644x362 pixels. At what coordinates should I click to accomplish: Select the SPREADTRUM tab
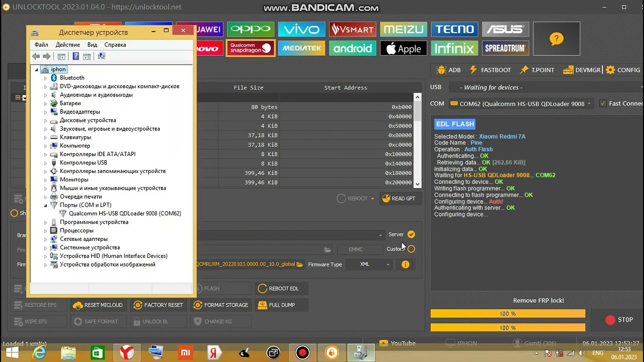(505, 48)
